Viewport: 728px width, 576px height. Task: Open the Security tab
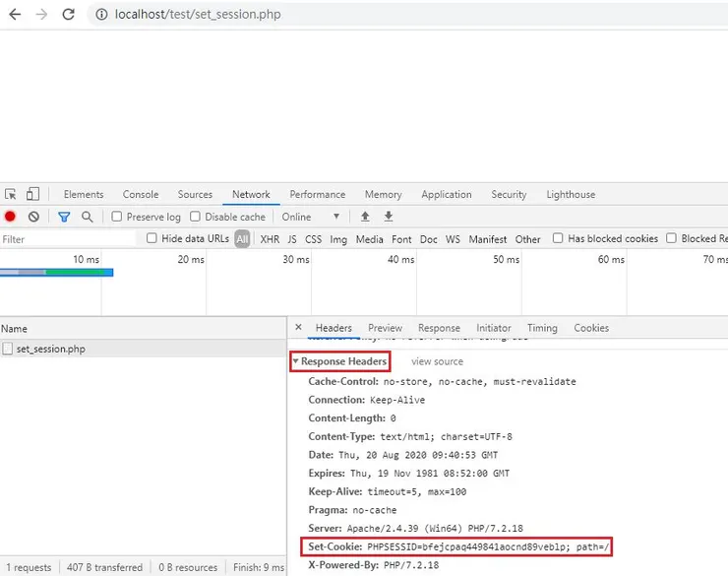(509, 194)
